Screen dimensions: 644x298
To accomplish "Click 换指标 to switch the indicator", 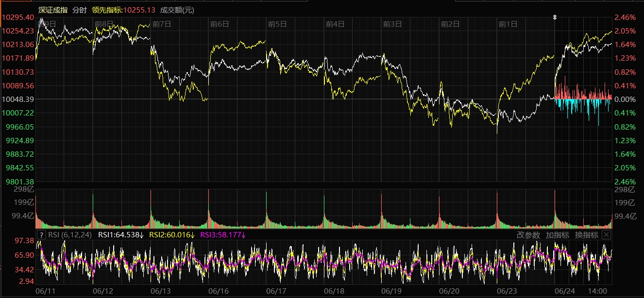I will (x=587, y=235).
